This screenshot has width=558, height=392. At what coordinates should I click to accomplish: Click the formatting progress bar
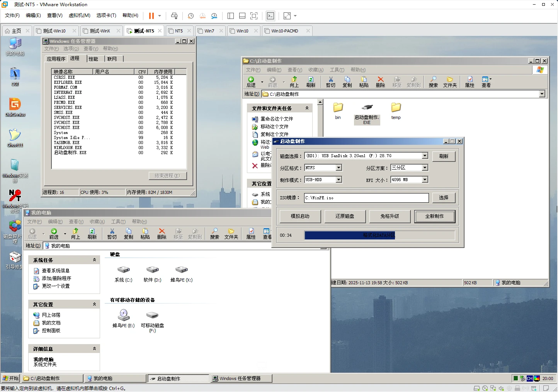pyautogui.click(x=379, y=235)
